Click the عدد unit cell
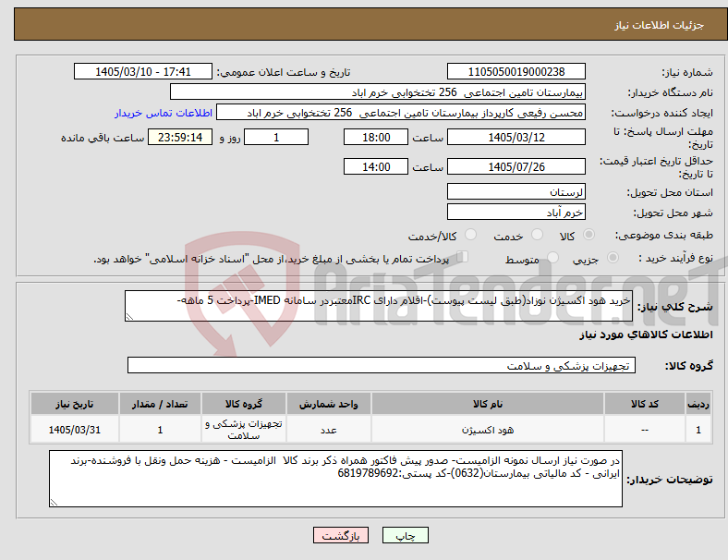The image size is (728, 560). [328, 430]
